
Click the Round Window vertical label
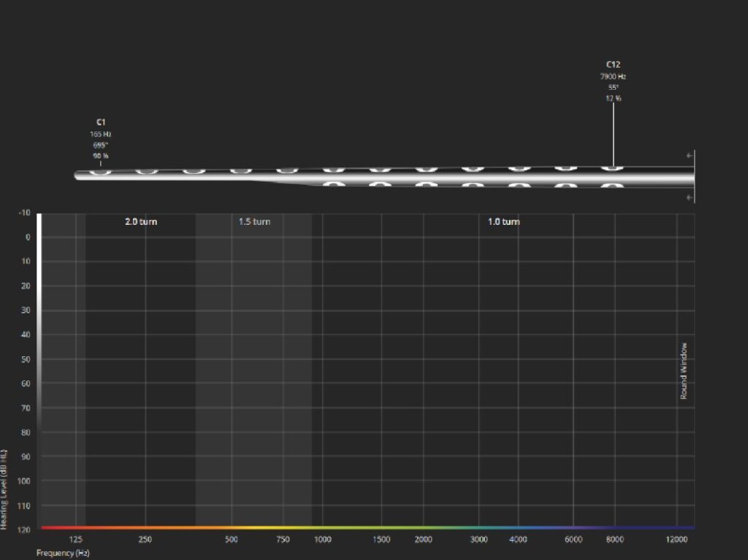pyautogui.click(x=684, y=371)
